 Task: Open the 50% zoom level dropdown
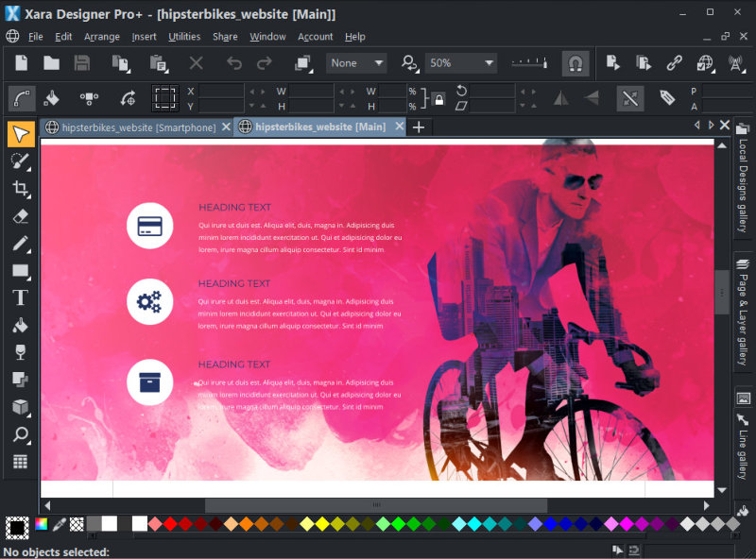pyautogui.click(x=491, y=63)
